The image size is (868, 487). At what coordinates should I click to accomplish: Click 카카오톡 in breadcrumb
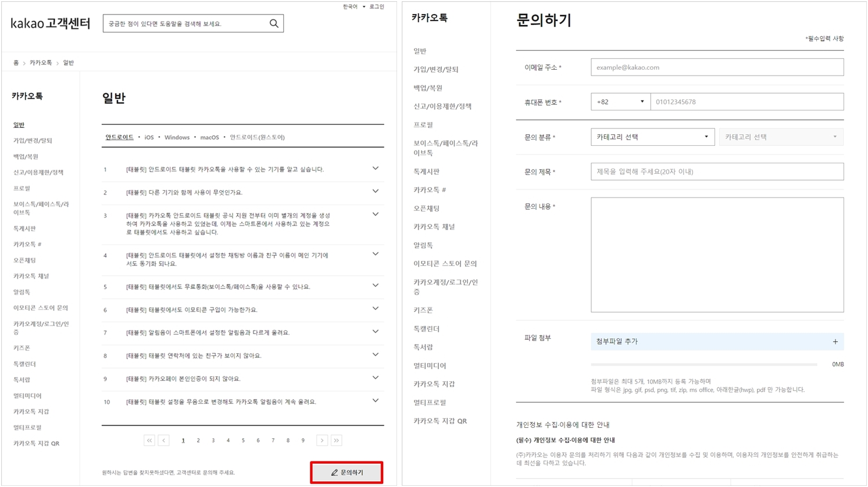tap(41, 63)
